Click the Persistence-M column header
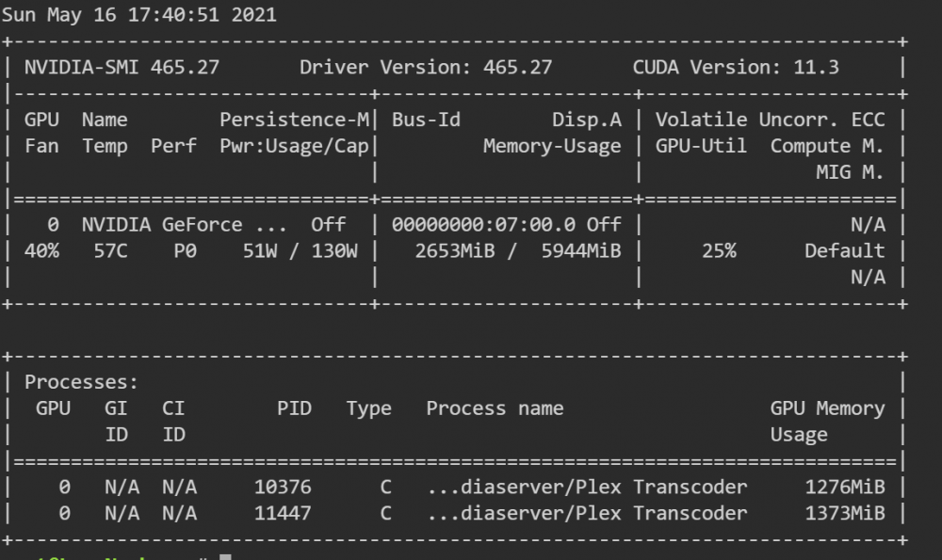The height and width of the screenshot is (560, 942). pyautogui.click(x=294, y=120)
